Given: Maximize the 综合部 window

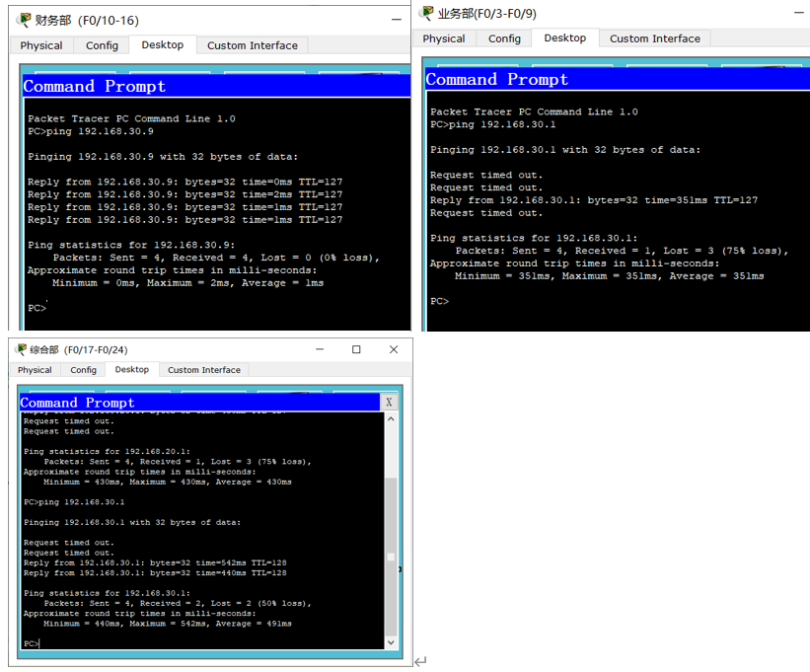Looking at the screenshot, I should click(x=356, y=349).
